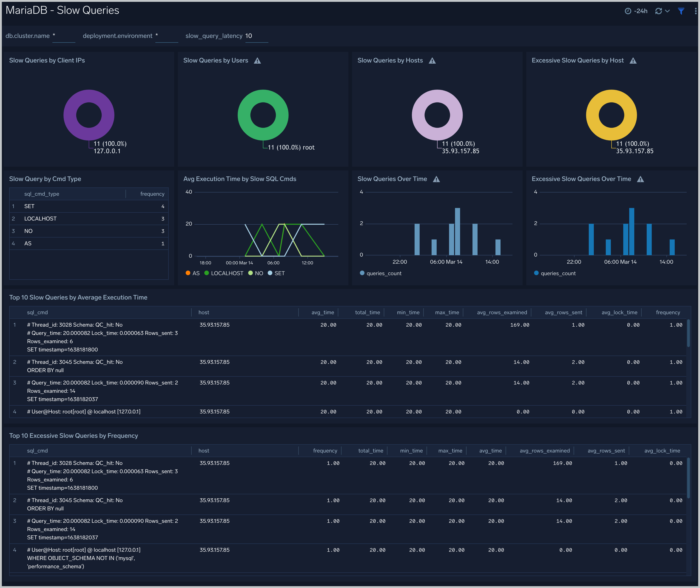Image resolution: width=700 pixels, height=588 pixels.
Task: Sort Average Execution table by avg_lock_time
Action: point(619,313)
